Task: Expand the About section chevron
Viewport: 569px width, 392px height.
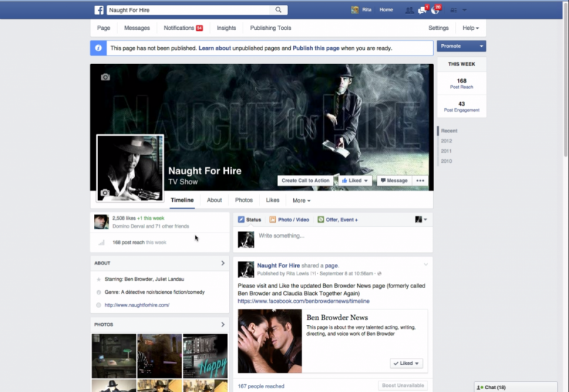Action: pyautogui.click(x=223, y=263)
